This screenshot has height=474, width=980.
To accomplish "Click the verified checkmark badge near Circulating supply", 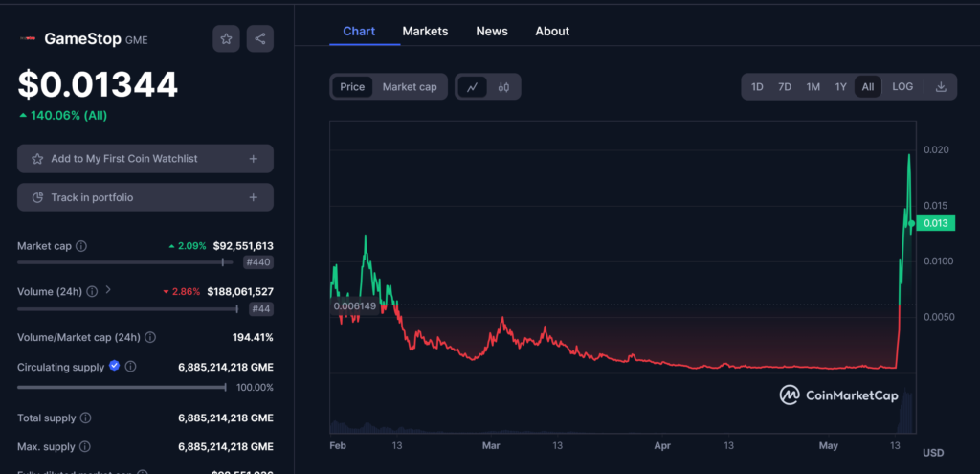I will click(x=115, y=366).
